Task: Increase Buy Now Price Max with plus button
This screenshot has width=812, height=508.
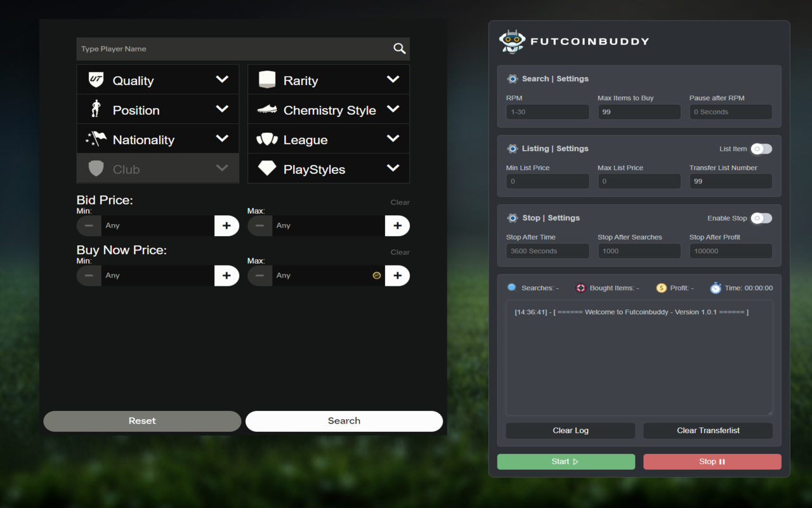Action: (x=397, y=276)
